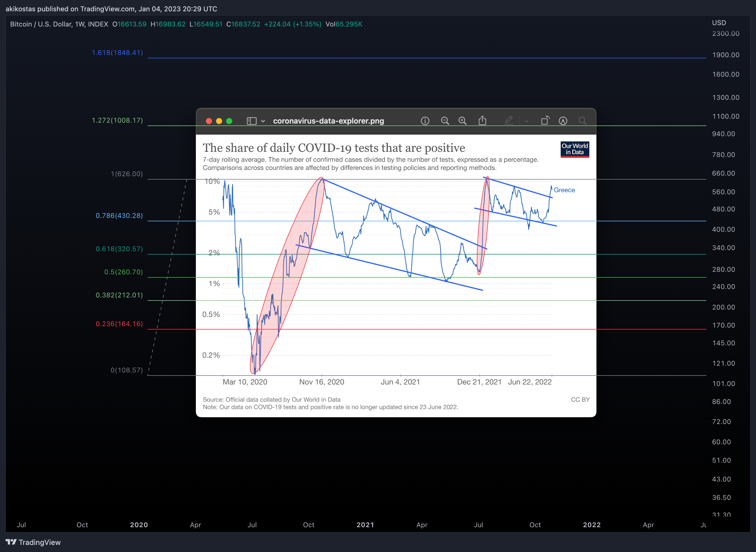The image size is (756, 552).
Task: Click the close value C16837.52
Action: pyautogui.click(x=243, y=24)
